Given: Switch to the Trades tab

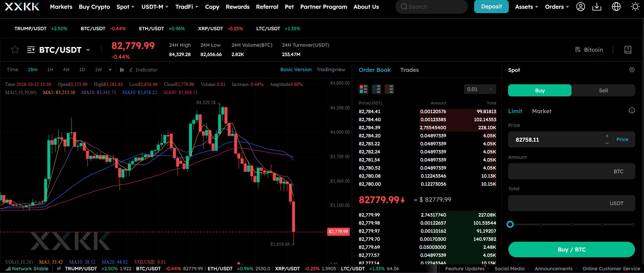Looking at the screenshot, I should pyautogui.click(x=409, y=70).
